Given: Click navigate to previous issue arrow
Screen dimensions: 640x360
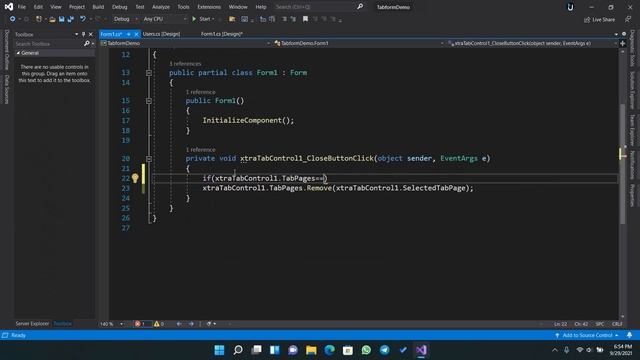Looking at the screenshot, I should (x=179, y=324).
